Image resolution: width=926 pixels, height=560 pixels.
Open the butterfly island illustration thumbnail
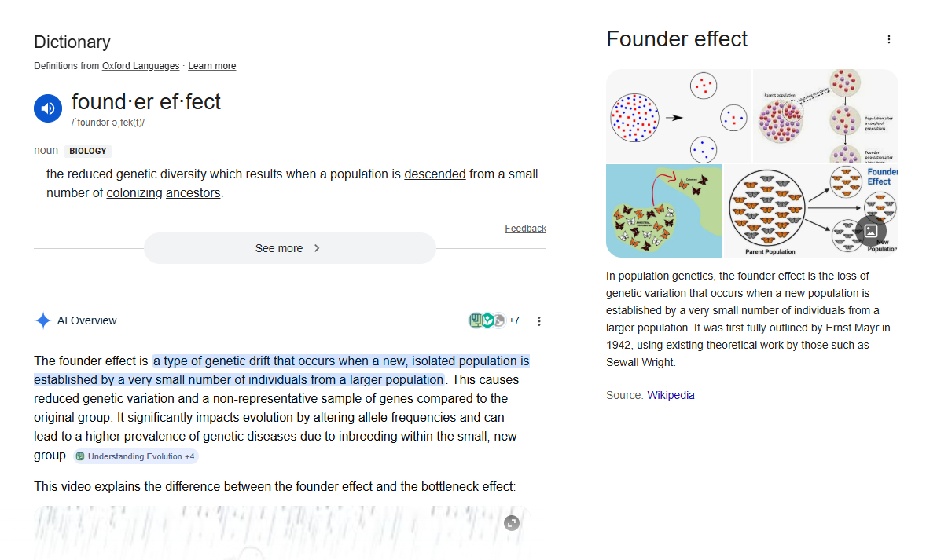[664, 210]
